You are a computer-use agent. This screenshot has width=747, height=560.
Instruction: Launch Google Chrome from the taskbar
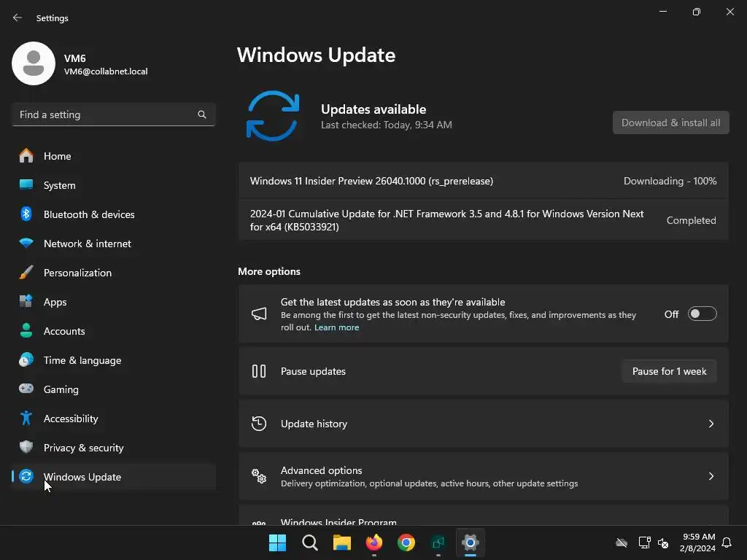(406, 542)
